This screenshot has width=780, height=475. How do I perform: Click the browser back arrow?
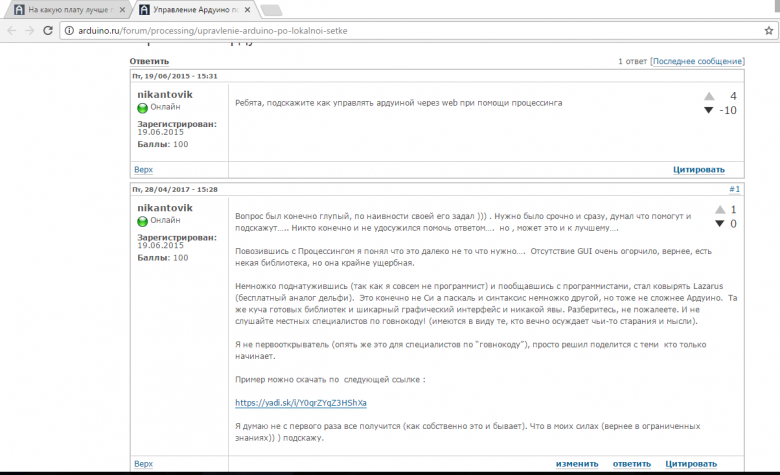click(x=12, y=31)
